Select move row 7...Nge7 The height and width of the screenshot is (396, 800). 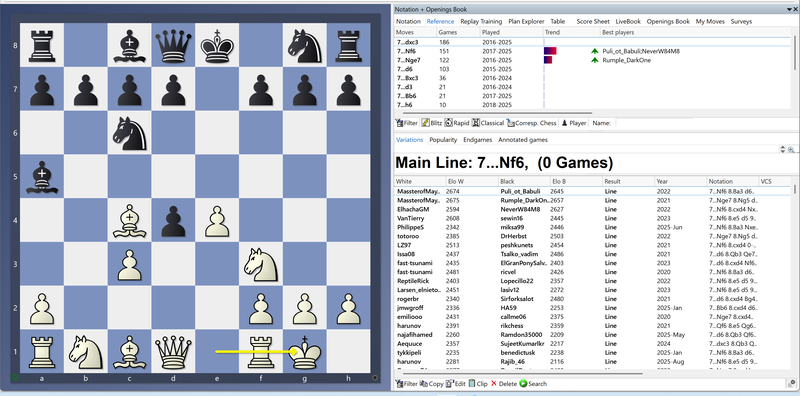coord(594,60)
